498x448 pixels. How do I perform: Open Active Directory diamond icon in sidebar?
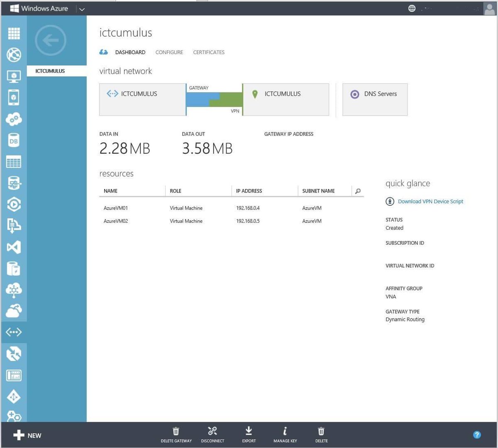(14, 397)
